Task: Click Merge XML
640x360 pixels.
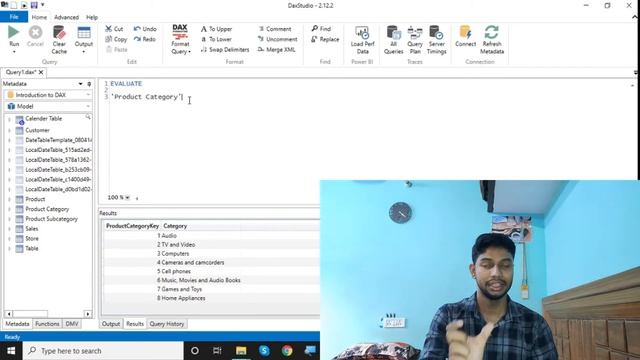Action: coord(276,49)
